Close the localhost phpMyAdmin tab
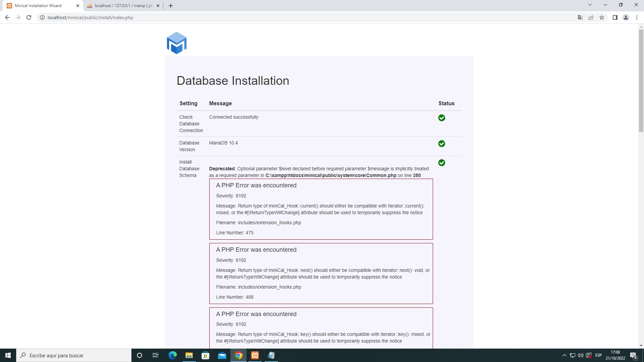Viewport: 644px width, 362px height. (158, 6)
